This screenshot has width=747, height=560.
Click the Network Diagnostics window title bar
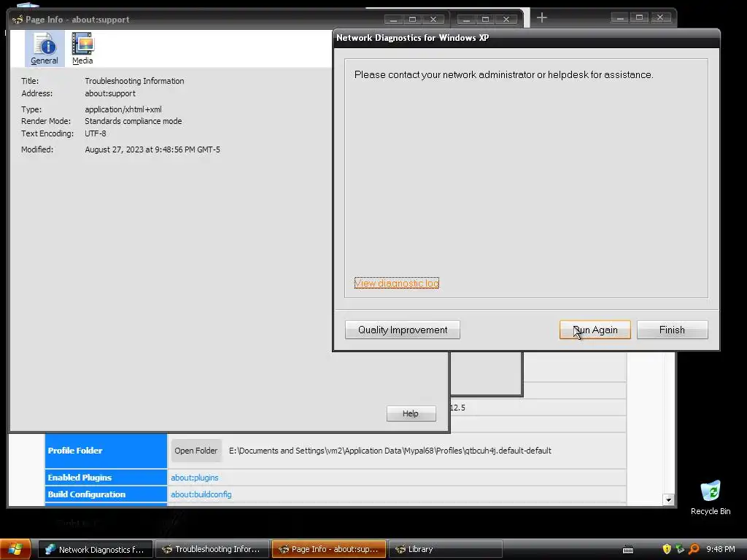point(527,38)
